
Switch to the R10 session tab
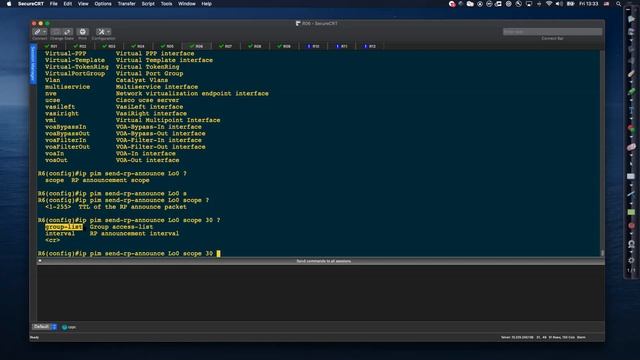point(313,46)
